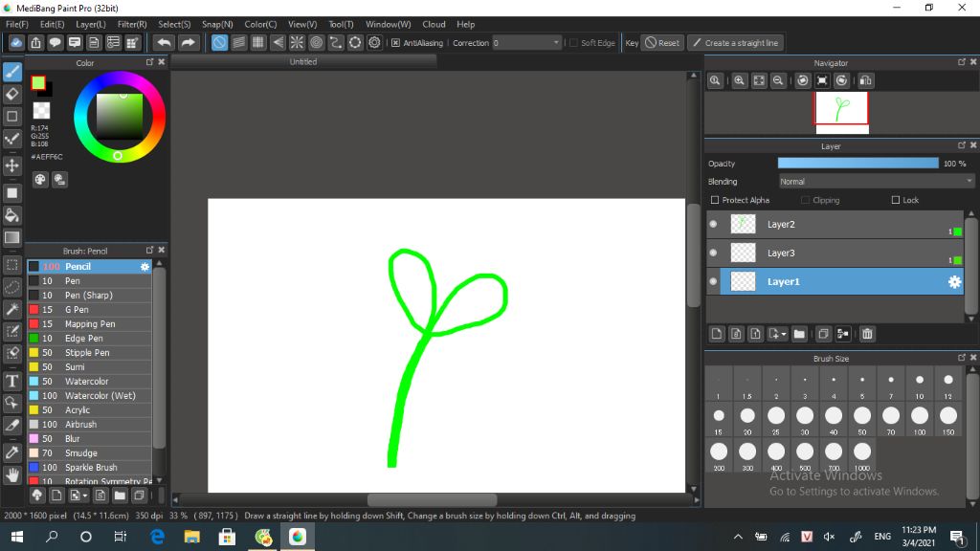
Task: Turn off snap with the highlighted snap-off icon
Action: (219, 42)
